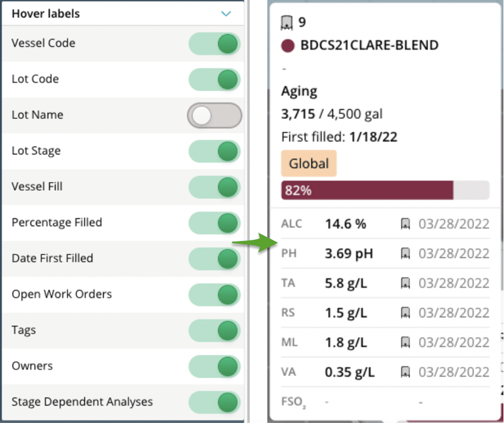This screenshot has height=423, width=504.
Task: Click the vessel icon beside number 9
Action: [x=287, y=24]
